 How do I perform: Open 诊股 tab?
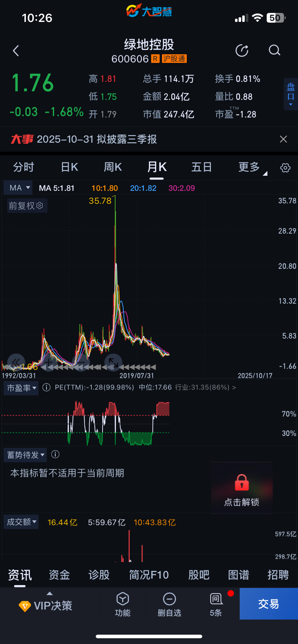coord(99,575)
